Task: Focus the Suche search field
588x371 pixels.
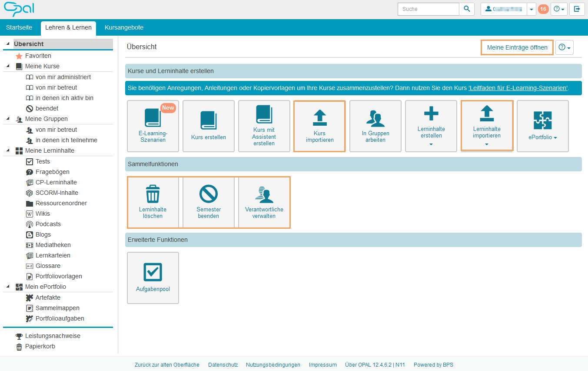Action: coord(428,9)
